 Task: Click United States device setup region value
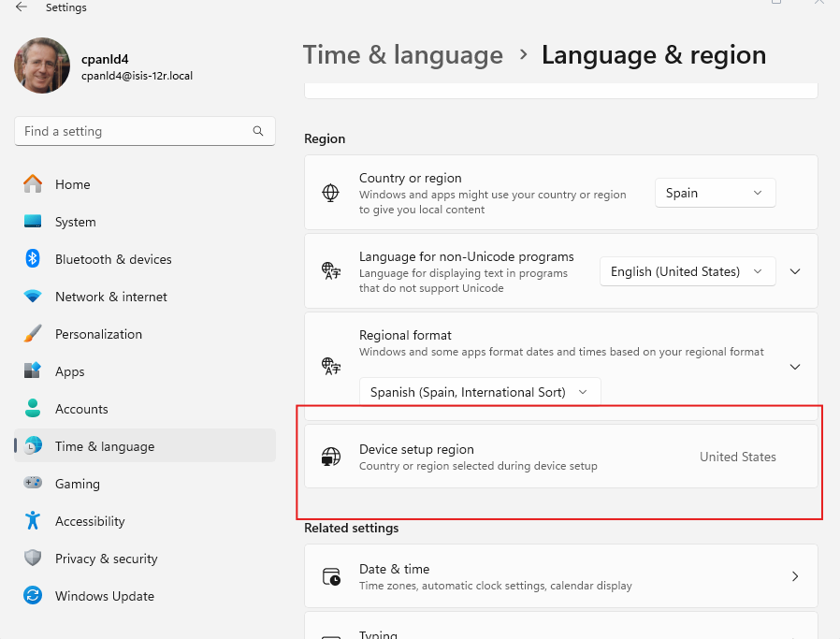[x=738, y=457]
